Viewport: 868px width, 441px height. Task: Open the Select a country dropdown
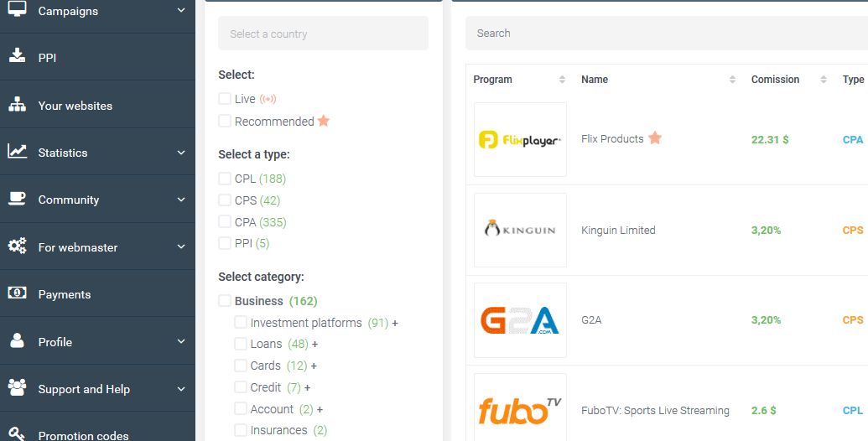coord(323,34)
